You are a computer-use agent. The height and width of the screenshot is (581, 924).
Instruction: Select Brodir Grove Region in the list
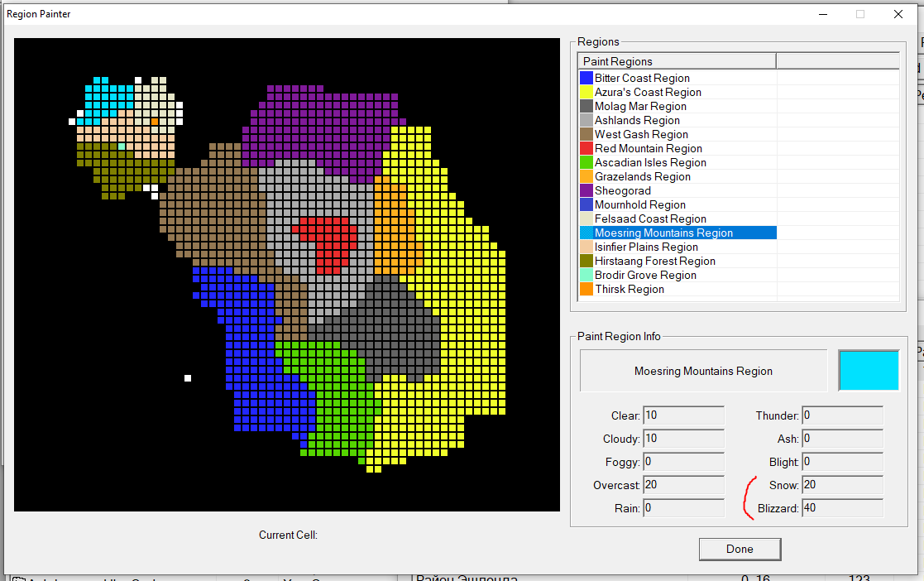[x=645, y=276]
